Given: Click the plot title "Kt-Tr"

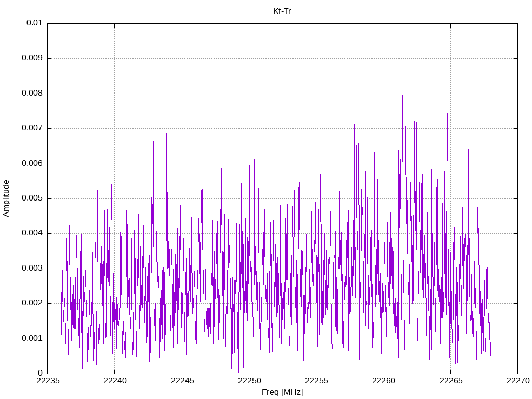Looking at the screenshot, I should point(282,11).
